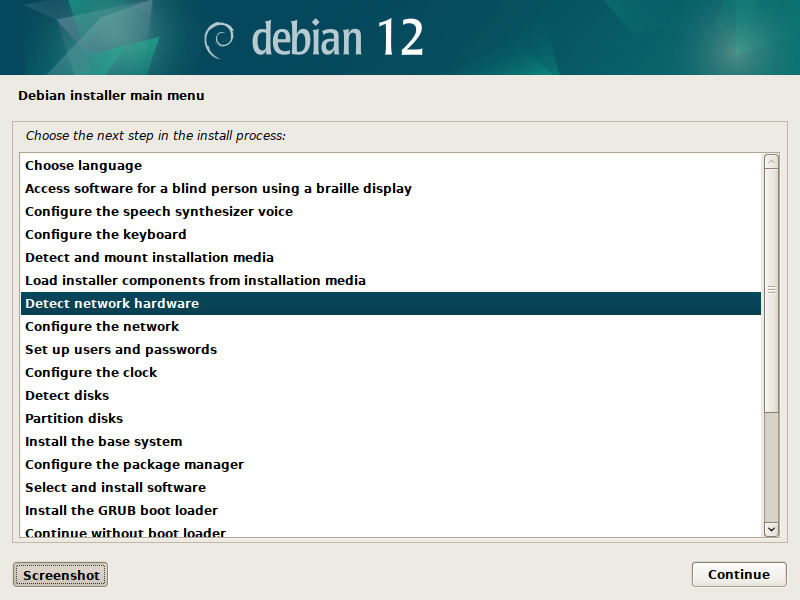Select 'Install the GRUB boot loader'
The image size is (800, 600).
point(391,510)
